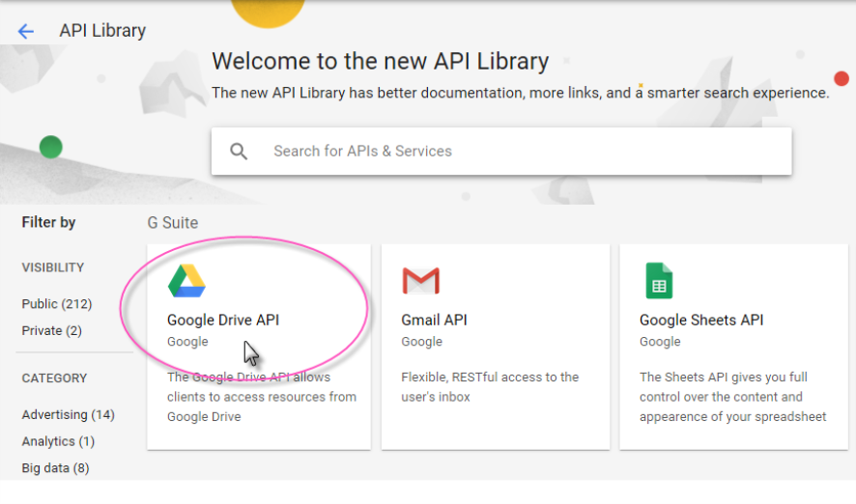Image resolution: width=856 pixels, height=504 pixels.
Task: Click the magnifying glass search icon
Action: coord(239,151)
